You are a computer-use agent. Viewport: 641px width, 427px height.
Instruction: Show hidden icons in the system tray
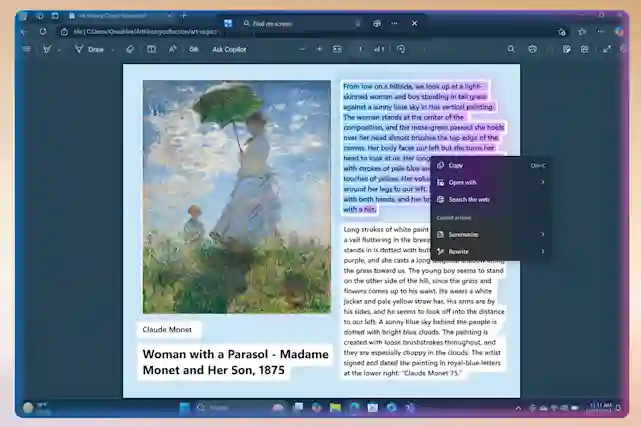pos(518,408)
